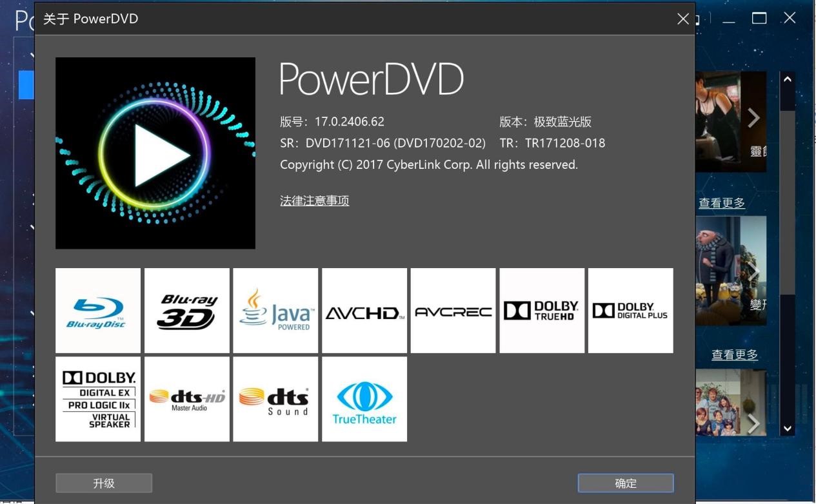Click the Dolby TrueHD logo
816x504 pixels.
pyautogui.click(x=541, y=310)
